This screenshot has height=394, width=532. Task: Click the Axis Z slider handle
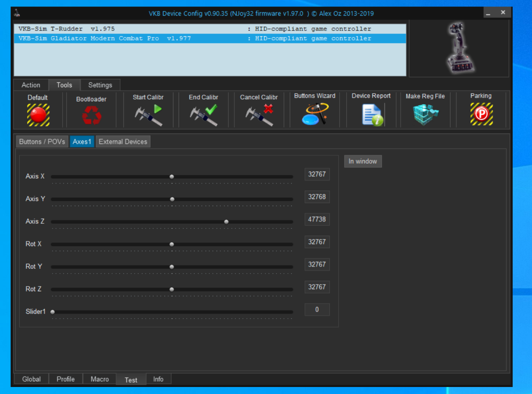[x=226, y=222]
